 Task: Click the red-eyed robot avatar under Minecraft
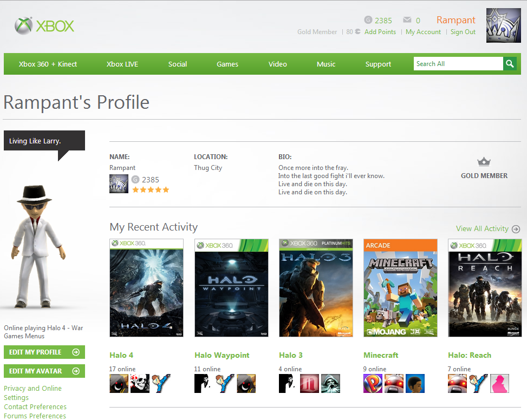(x=394, y=383)
